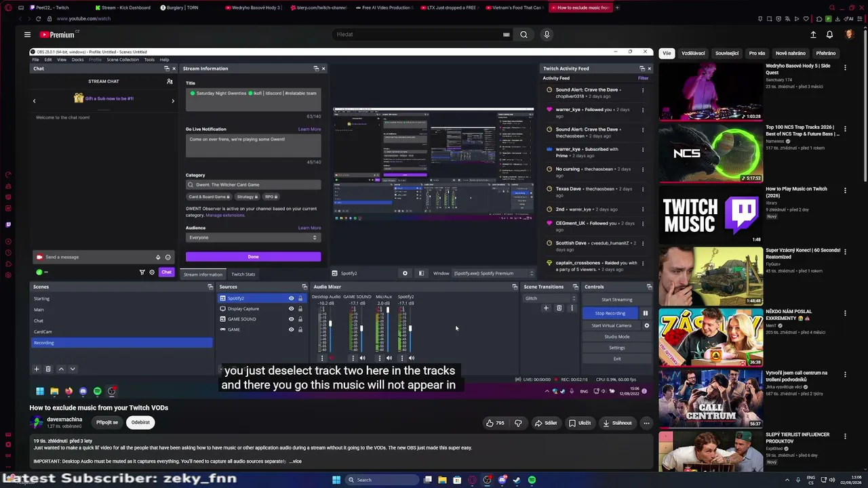This screenshot has height=488, width=868.
Task: Unmute the Desktop Audio channel
Action: 332,358
